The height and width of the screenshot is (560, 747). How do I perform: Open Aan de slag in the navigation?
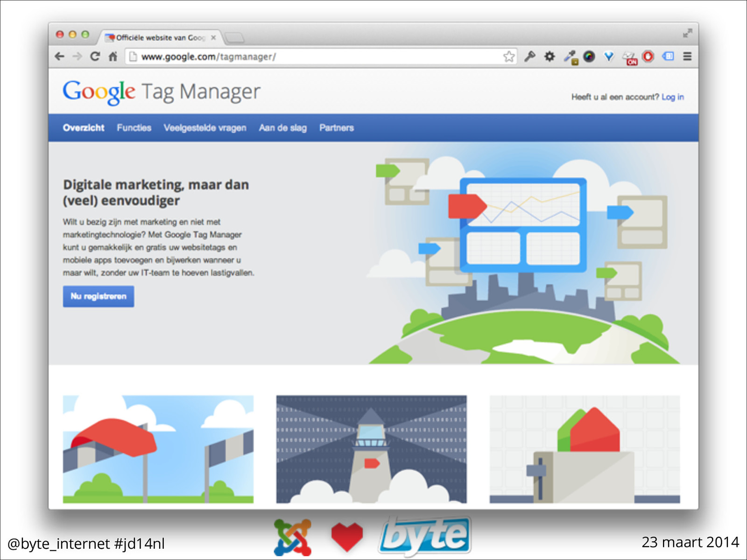283,128
